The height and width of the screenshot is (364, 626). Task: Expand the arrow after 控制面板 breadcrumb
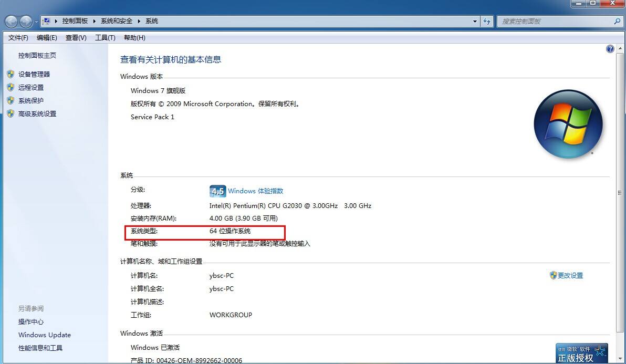(x=94, y=21)
